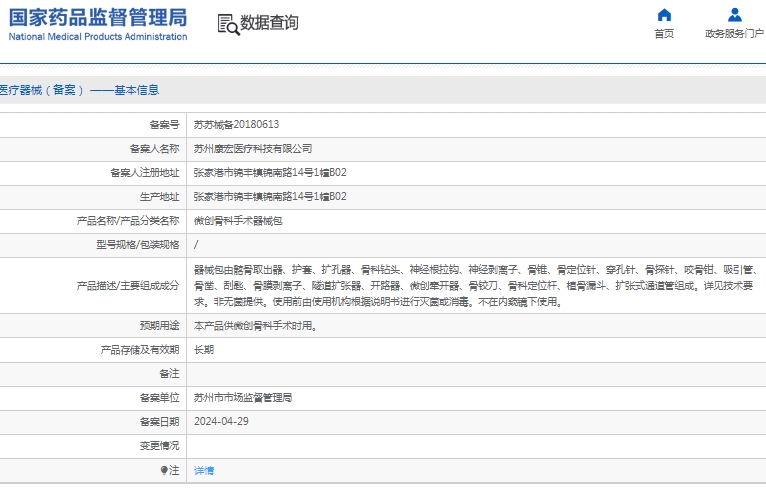Click the 国家药品监督管理局 logo

tap(98, 18)
